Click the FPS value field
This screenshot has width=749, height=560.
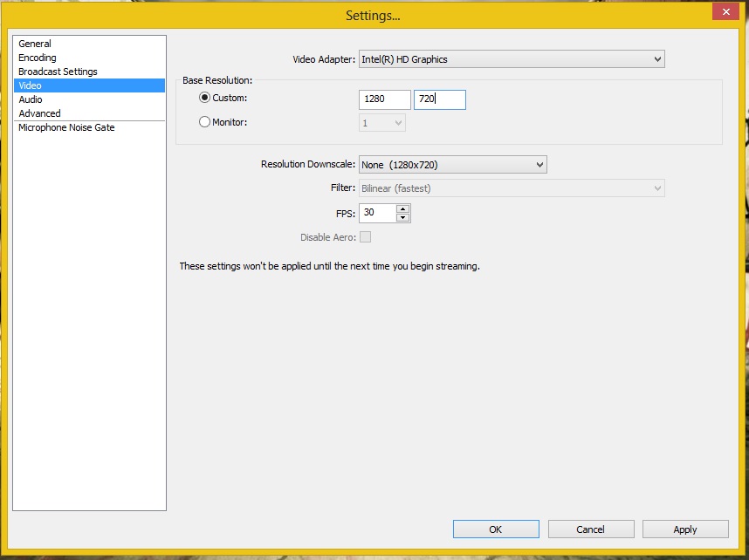coord(377,213)
